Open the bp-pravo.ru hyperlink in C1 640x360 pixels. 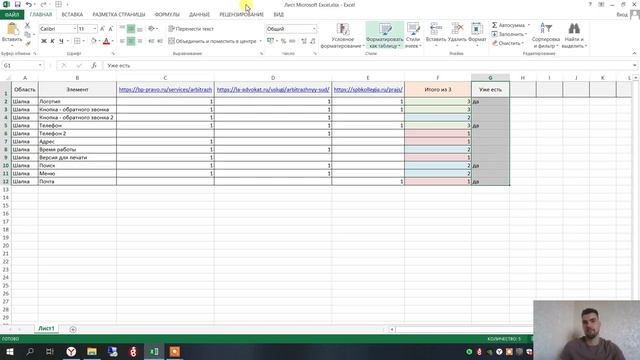(165, 89)
